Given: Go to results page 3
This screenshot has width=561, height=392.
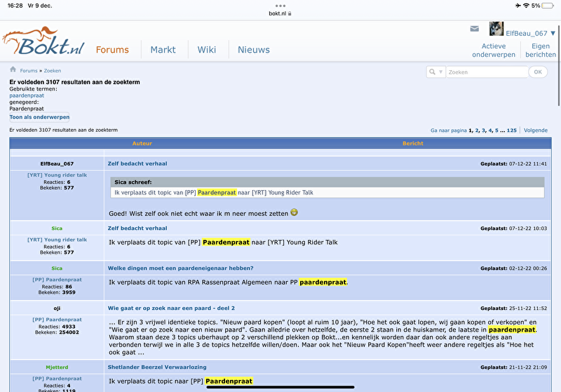Looking at the screenshot, I should pos(483,130).
